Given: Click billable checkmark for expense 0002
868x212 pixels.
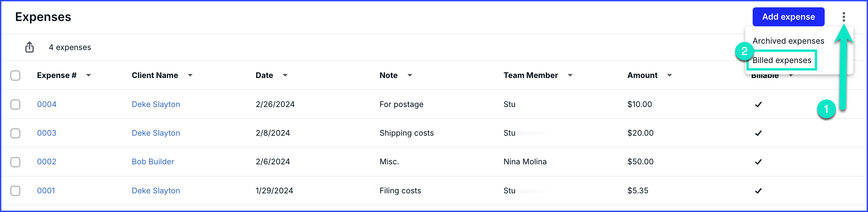Looking at the screenshot, I should click(758, 162).
